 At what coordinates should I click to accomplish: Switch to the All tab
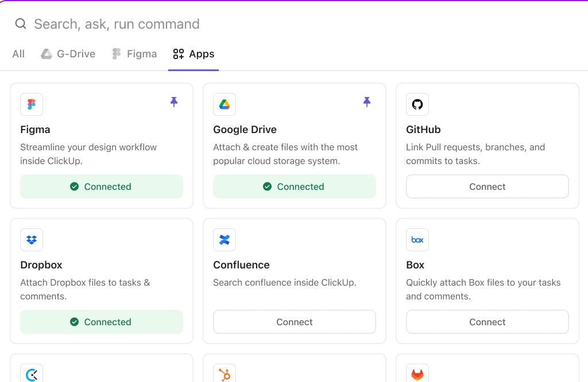click(18, 54)
